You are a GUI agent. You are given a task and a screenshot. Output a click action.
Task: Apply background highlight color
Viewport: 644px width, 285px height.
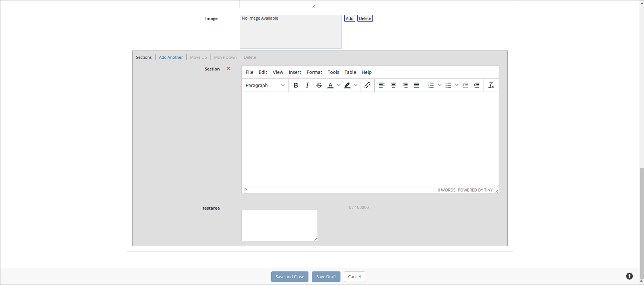tap(347, 85)
